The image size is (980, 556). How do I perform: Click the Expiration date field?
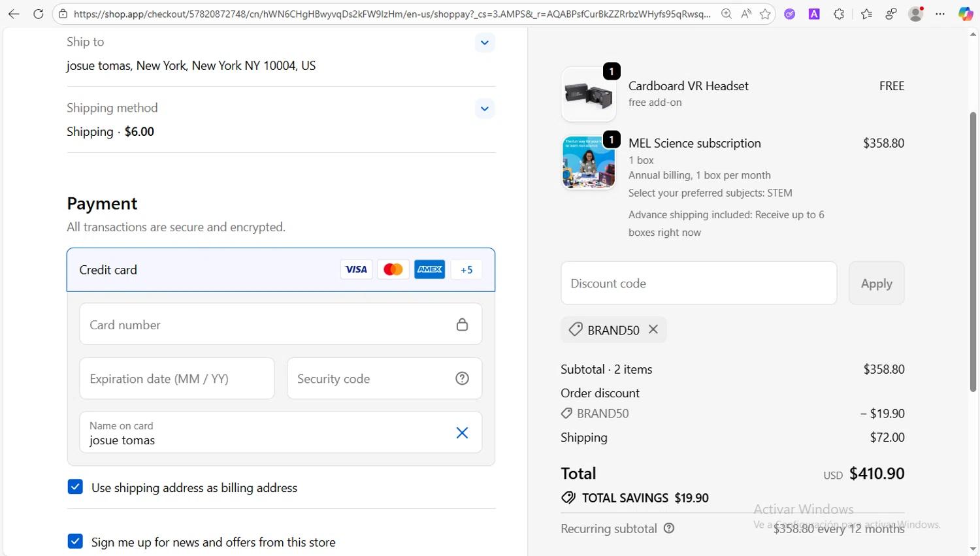coord(177,378)
